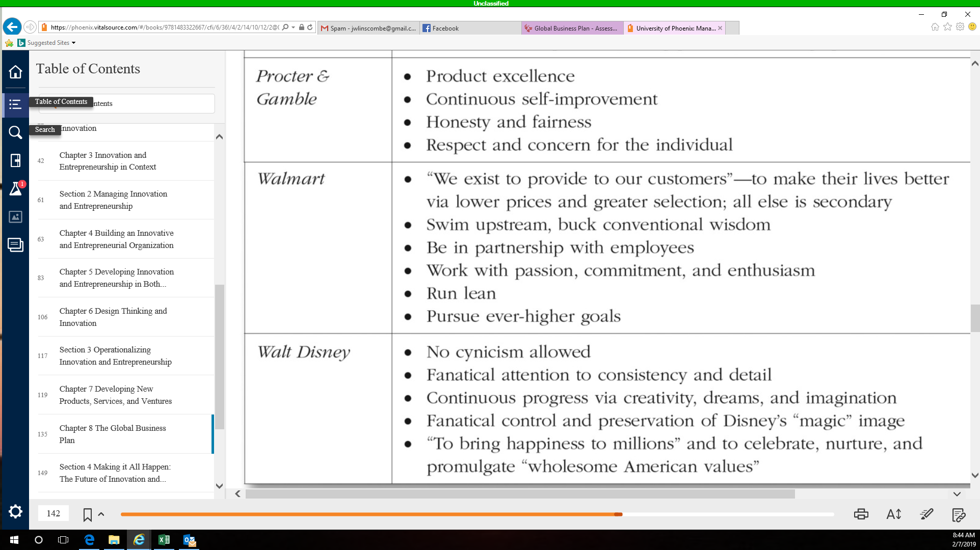Image resolution: width=980 pixels, height=550 pixels.
Task: Open the notes review tool
Action: point(959,515)
